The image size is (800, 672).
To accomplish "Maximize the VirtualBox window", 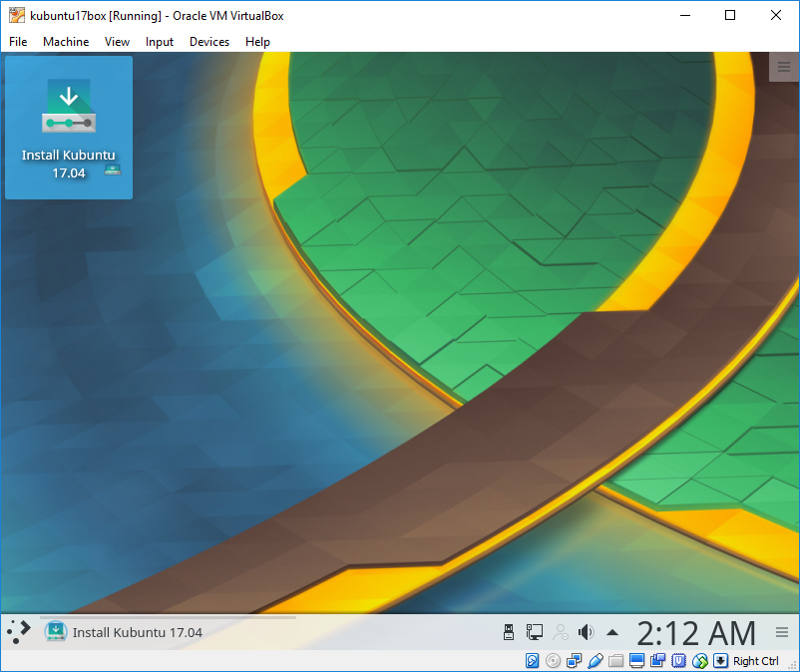I will tap(730, 15).
